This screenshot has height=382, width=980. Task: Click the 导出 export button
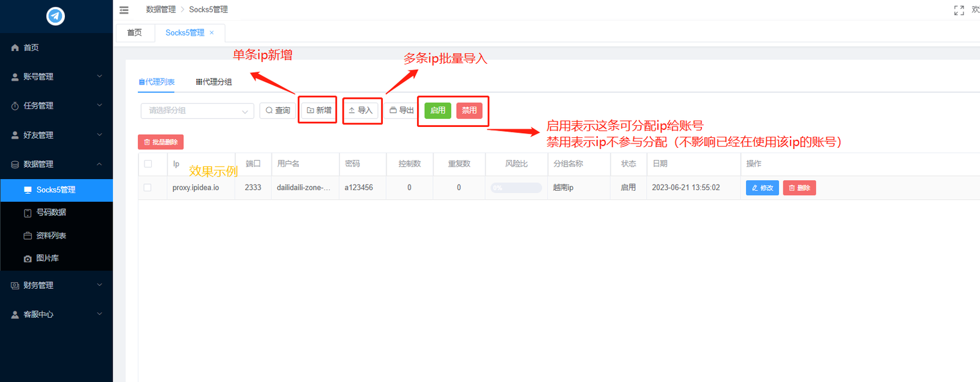(x=402, y=110)
